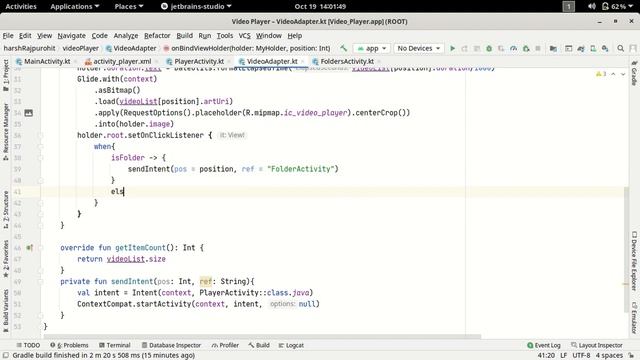Click the editor horizontal scrollbar
The height and width of the screenshot is (360, 640).
pyautogui.click(x=262, y=337)
